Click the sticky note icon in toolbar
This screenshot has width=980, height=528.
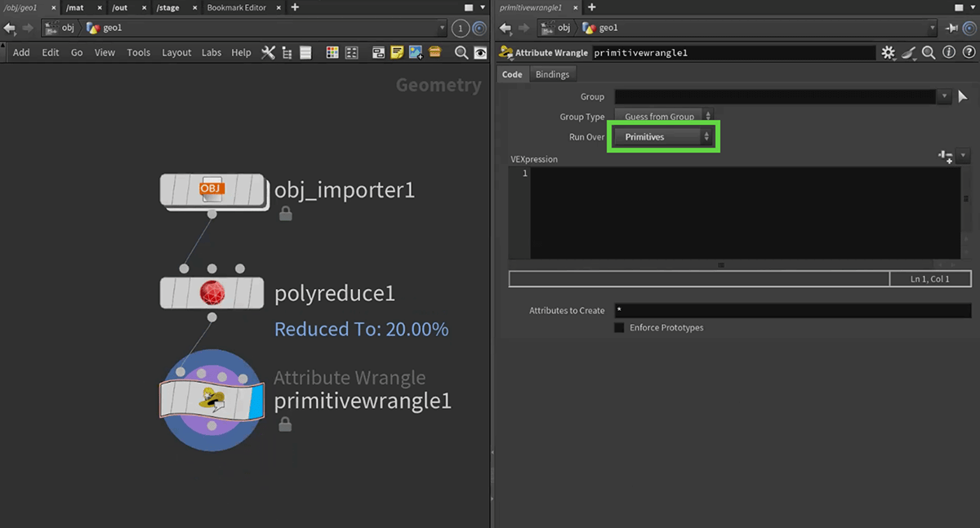pos(397,52)
